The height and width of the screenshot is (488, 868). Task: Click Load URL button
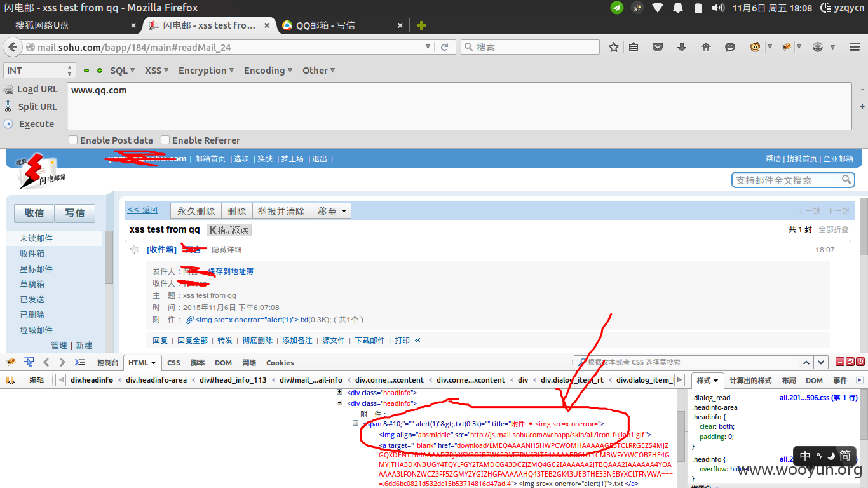[31, 89]
